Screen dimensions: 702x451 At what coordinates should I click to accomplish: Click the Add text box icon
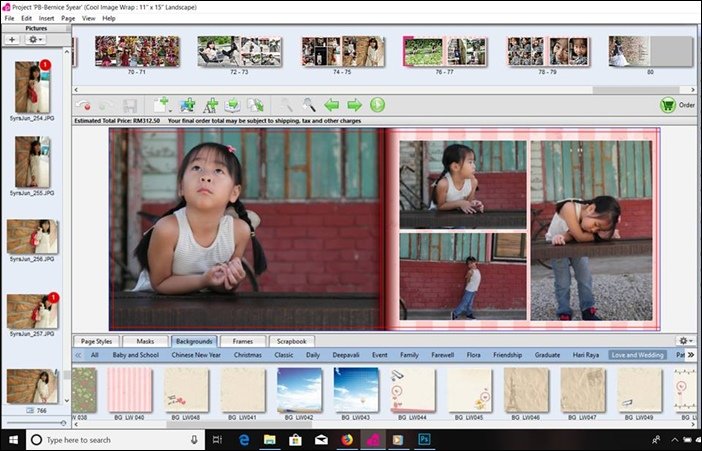coord(210,105)
